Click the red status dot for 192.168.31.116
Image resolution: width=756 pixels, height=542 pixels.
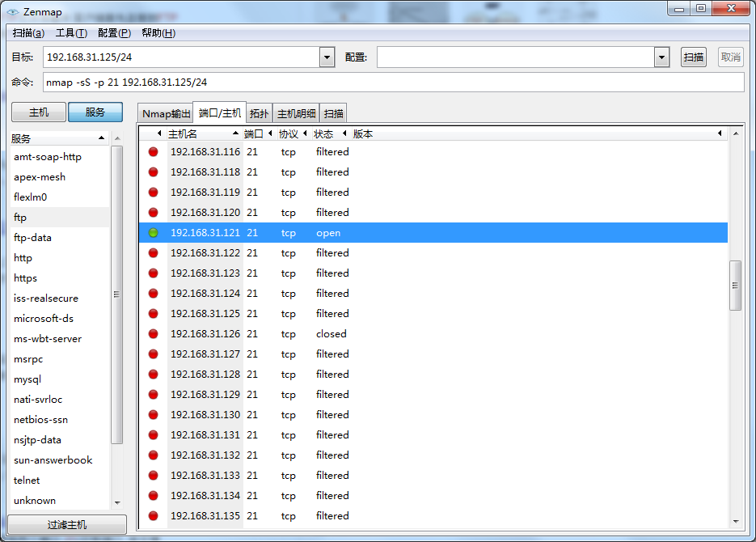[x=154, y=152]
